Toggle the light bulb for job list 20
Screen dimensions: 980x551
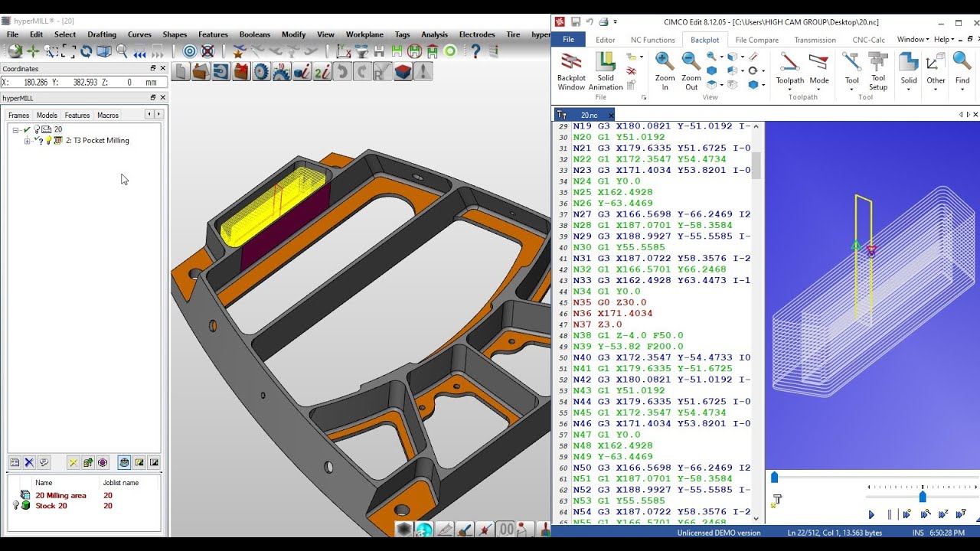click(x=36, y=129)
